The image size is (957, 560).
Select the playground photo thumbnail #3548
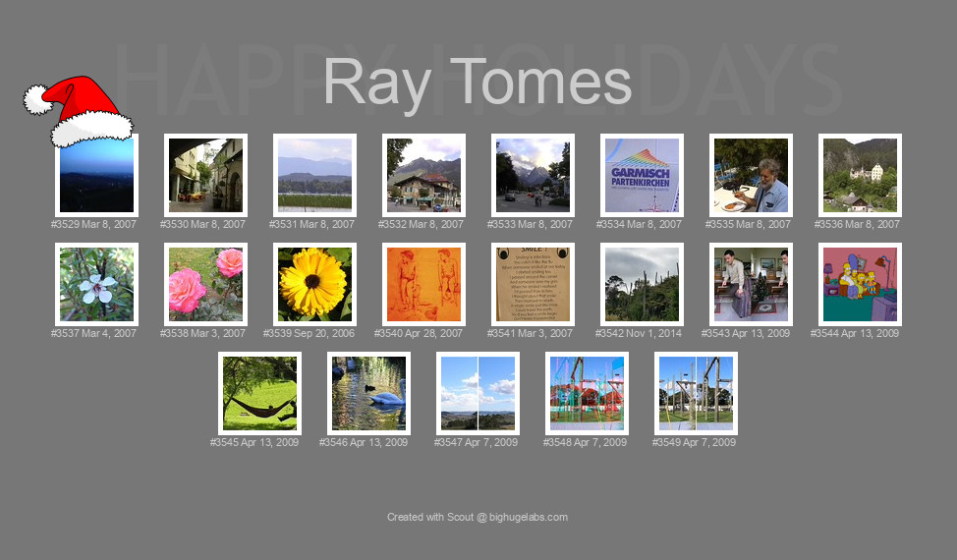coord(587,393)
